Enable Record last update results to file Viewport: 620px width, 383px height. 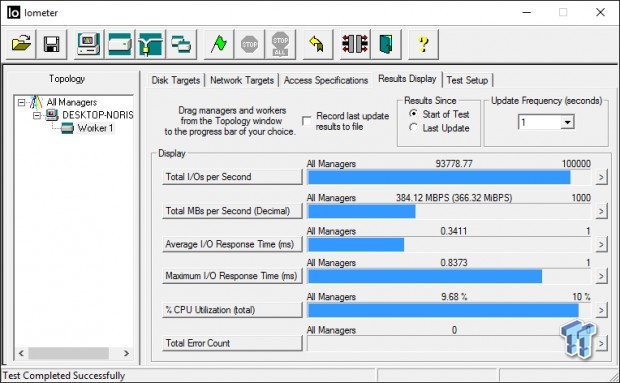pos(306,121)
